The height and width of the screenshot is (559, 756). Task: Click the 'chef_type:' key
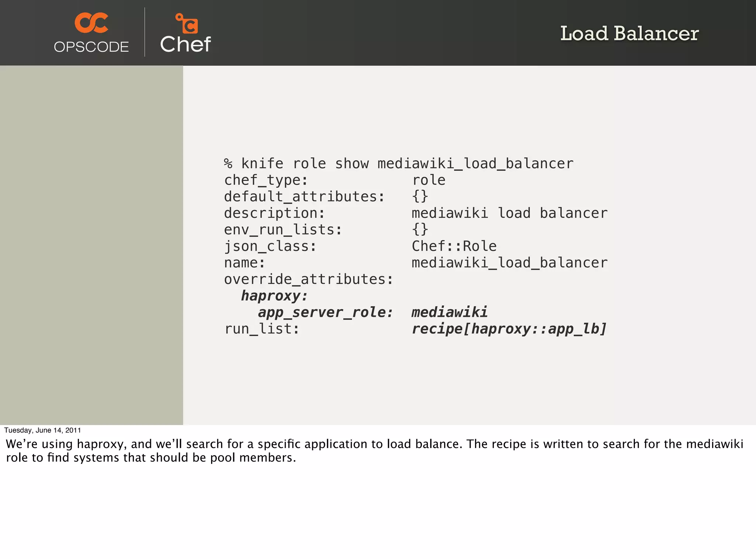[x=266, y=180]
